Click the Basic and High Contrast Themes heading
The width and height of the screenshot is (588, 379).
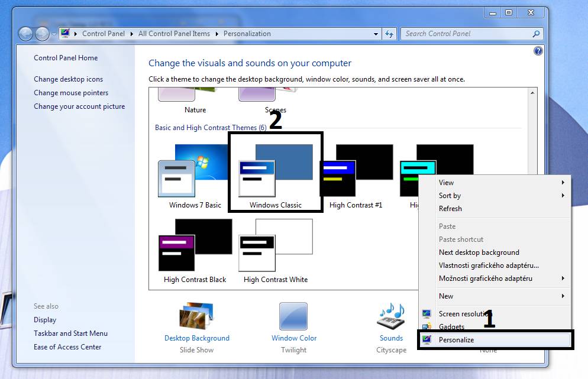tap(211, 128)
